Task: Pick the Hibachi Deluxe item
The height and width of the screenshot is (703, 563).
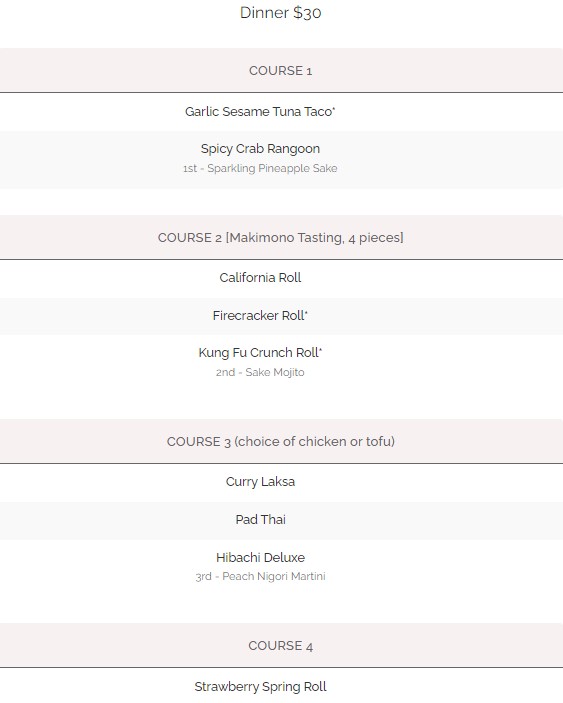Action: click(x=260, y=558)
